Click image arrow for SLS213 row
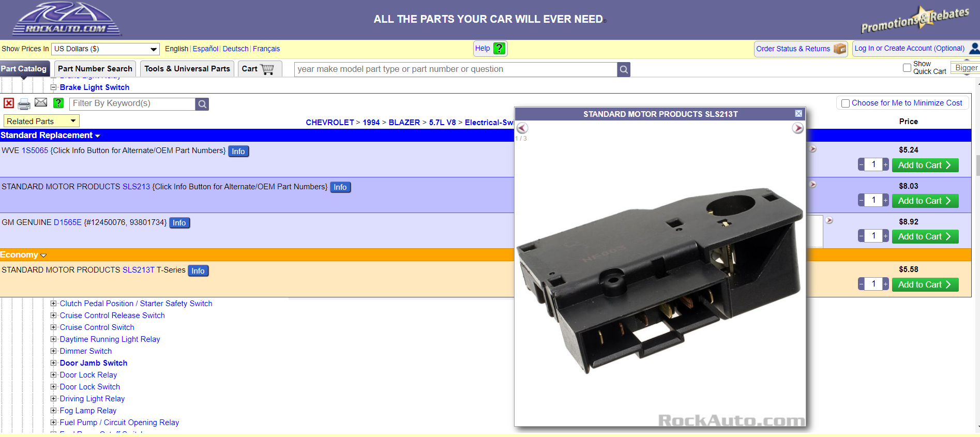 [x=813, y=185]
